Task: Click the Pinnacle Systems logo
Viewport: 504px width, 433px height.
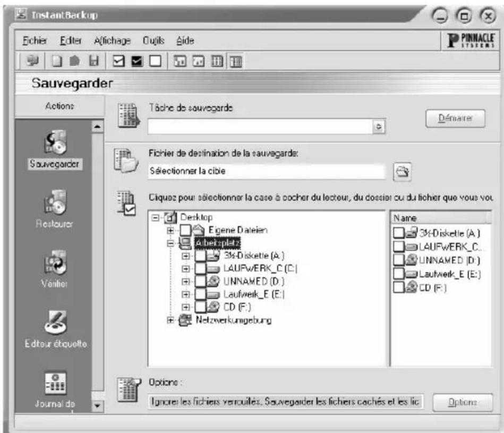Action: [x=471, y=40]
